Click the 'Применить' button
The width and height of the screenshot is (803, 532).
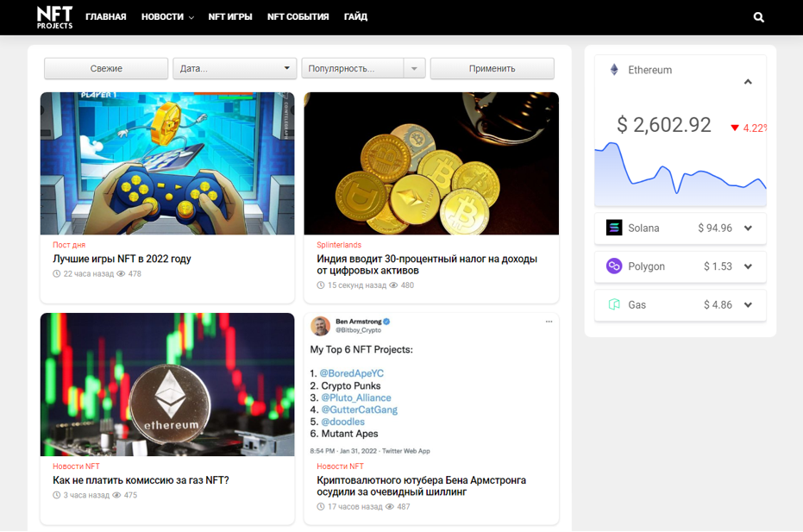pos(492,69)
